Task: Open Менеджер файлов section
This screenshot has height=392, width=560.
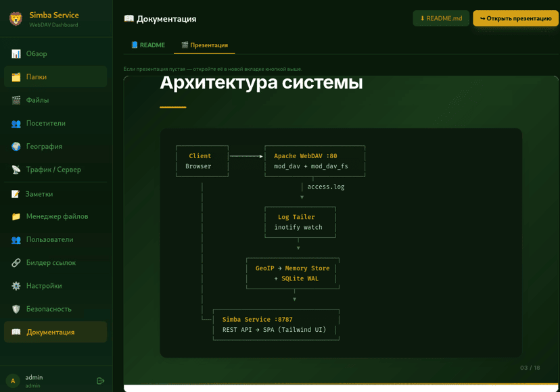Action: pyautogui.click(x=55, y=216)
